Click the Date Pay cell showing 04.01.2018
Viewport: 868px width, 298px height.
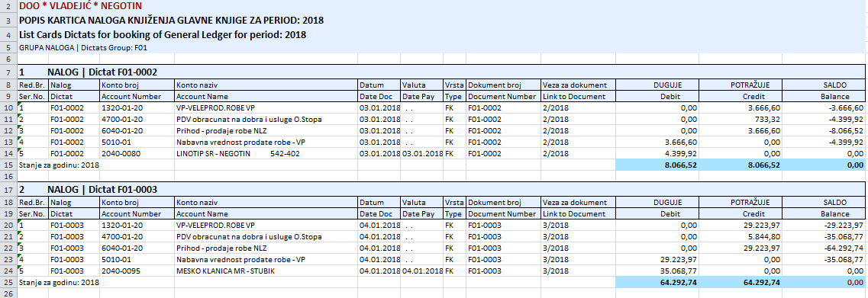coord(422,271)
